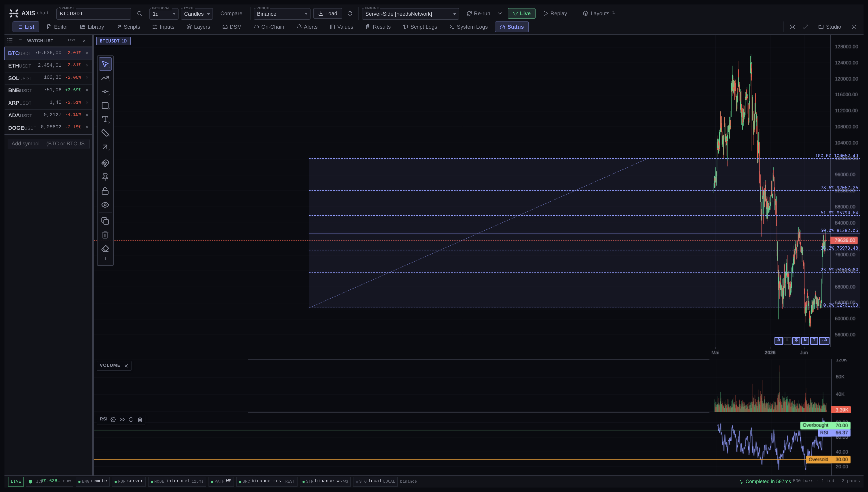Select BNBUSDT row in watchlist

(48, 90)
